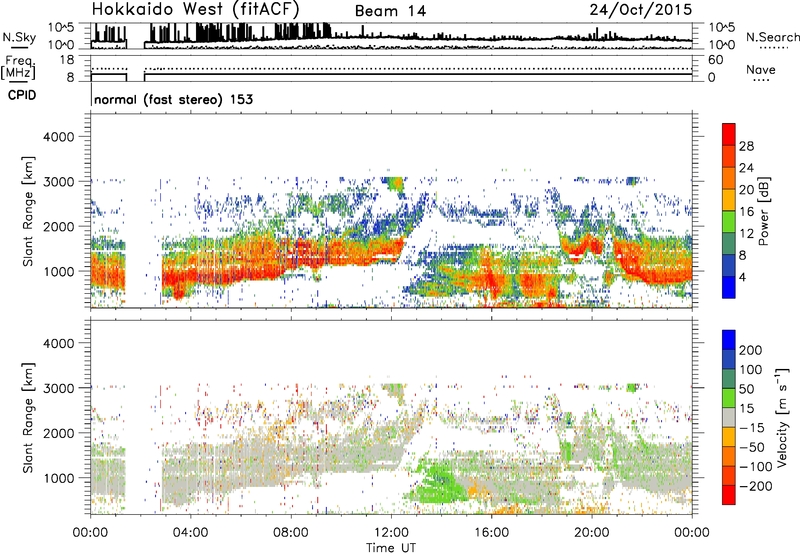The height and width of the screenshot is (554, 800).
Task: Click the '16:00' time tick label
Action: tap(491, 533)
